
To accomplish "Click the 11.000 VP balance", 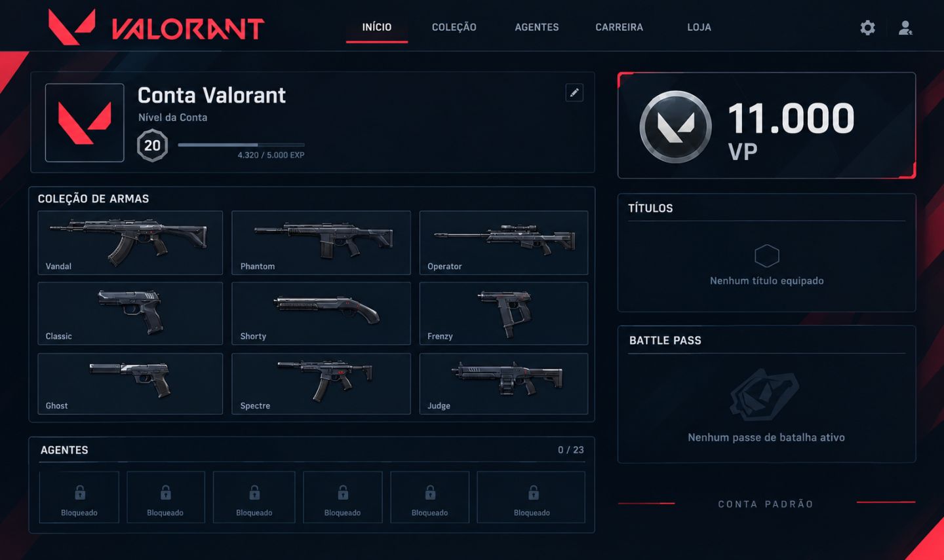I will (791, 130).
